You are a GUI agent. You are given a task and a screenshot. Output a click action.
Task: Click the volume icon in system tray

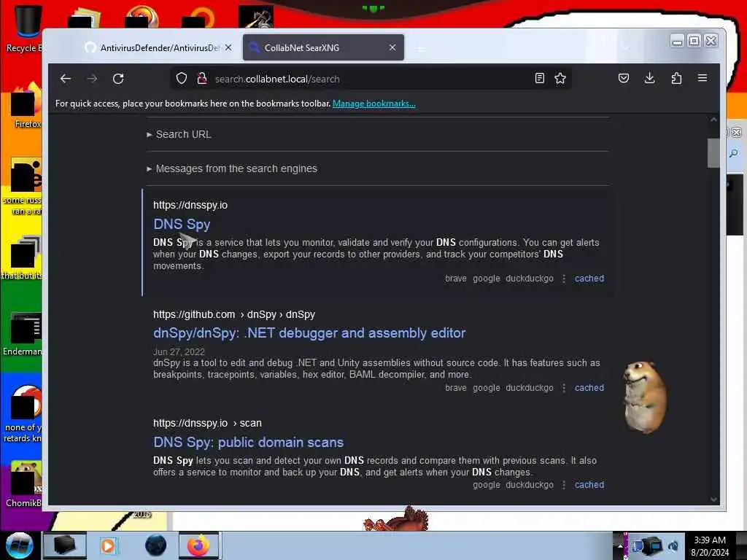[673, 545]
